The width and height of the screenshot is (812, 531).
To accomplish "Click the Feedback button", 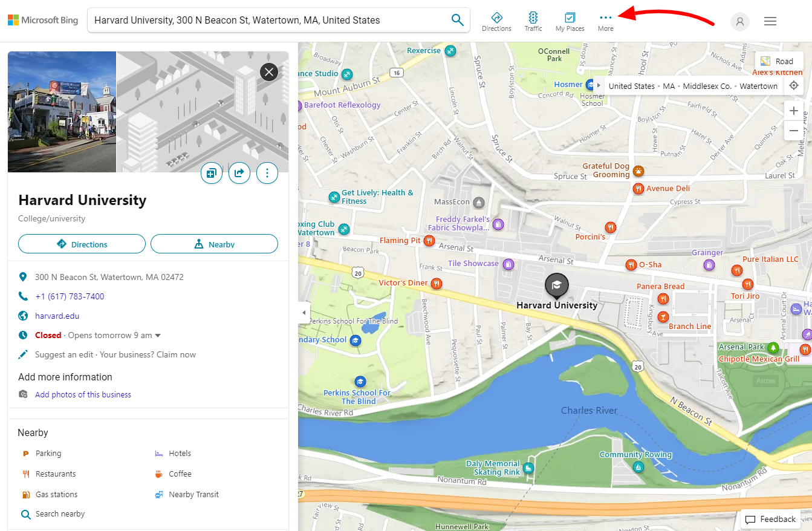I will coord(771,519).
